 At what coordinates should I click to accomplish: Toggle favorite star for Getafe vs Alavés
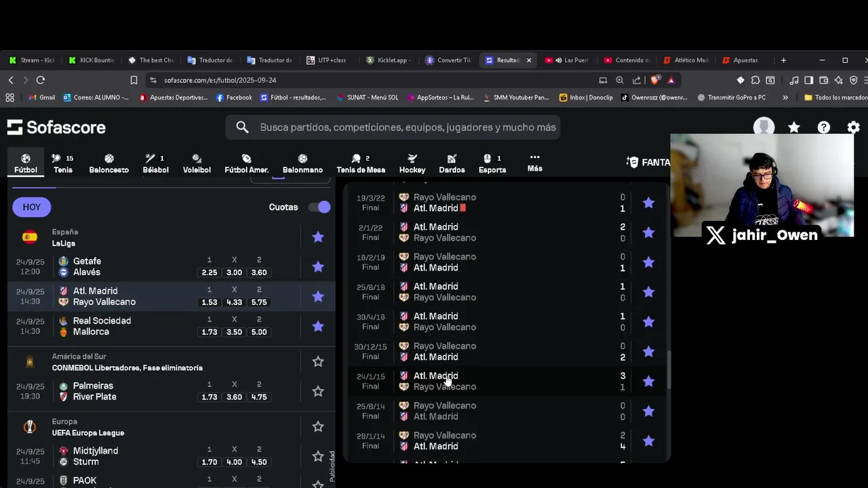[318, 267]
